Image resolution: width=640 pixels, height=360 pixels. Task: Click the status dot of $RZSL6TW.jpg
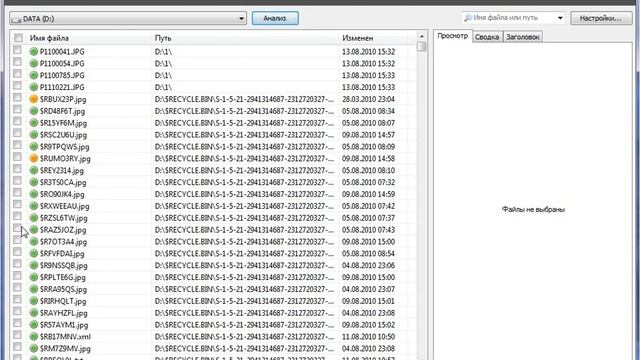click(34, 218)
